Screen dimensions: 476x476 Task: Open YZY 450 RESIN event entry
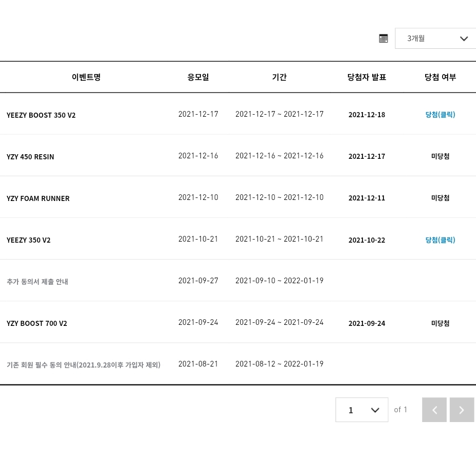tap(30, 157)
